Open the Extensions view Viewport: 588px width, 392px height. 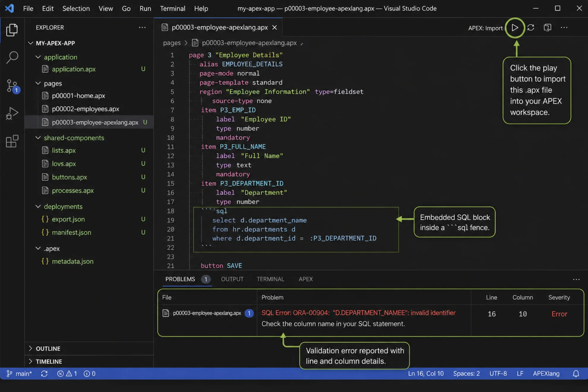pyautogui.click(x=12, y=141)
